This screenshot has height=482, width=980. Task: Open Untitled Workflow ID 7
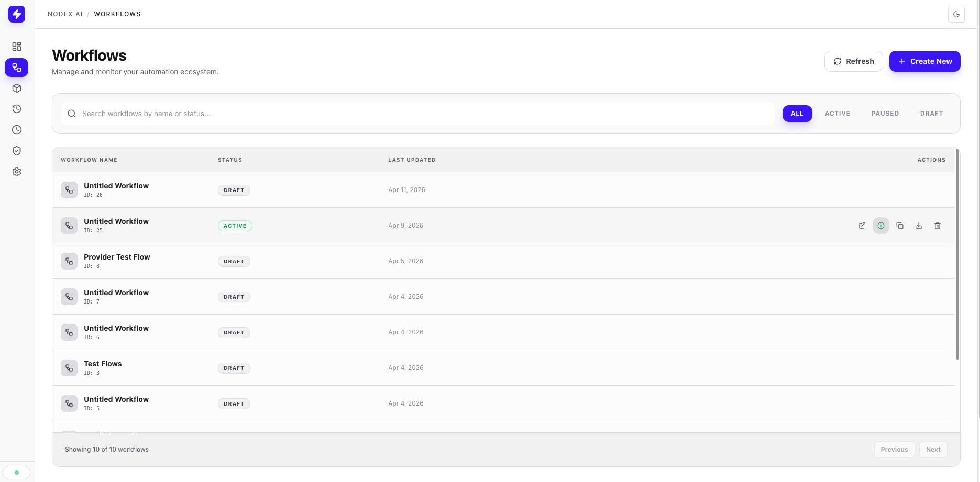pos(116,293)
